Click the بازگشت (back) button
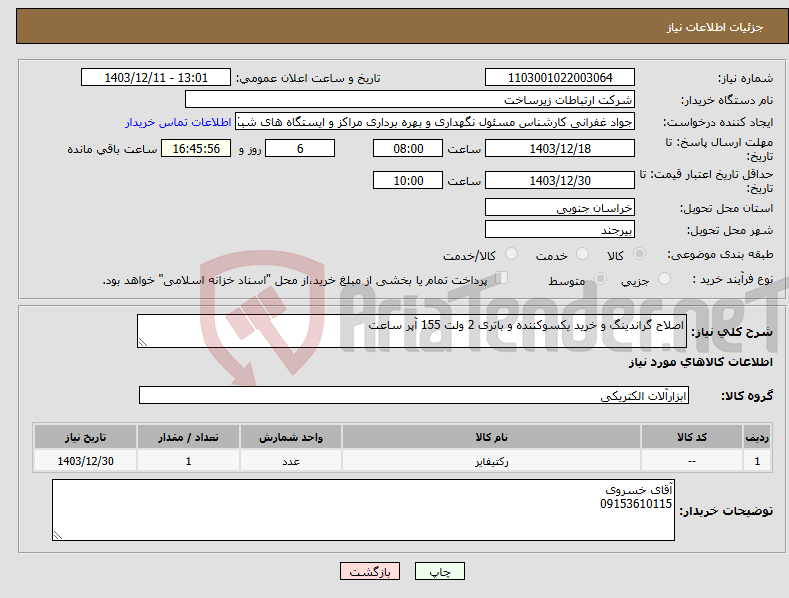789x598 pixels. pyautogui.click(x=370, y=571)
